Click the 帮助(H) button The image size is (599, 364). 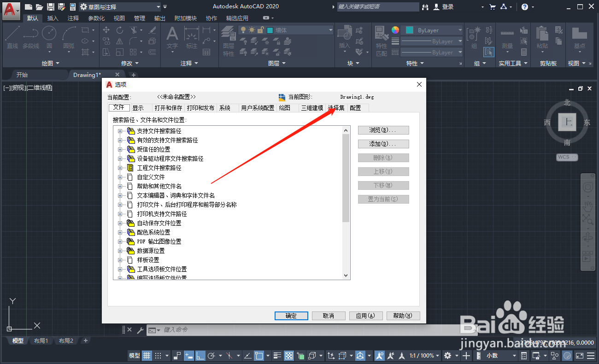(x=403, y=316)
